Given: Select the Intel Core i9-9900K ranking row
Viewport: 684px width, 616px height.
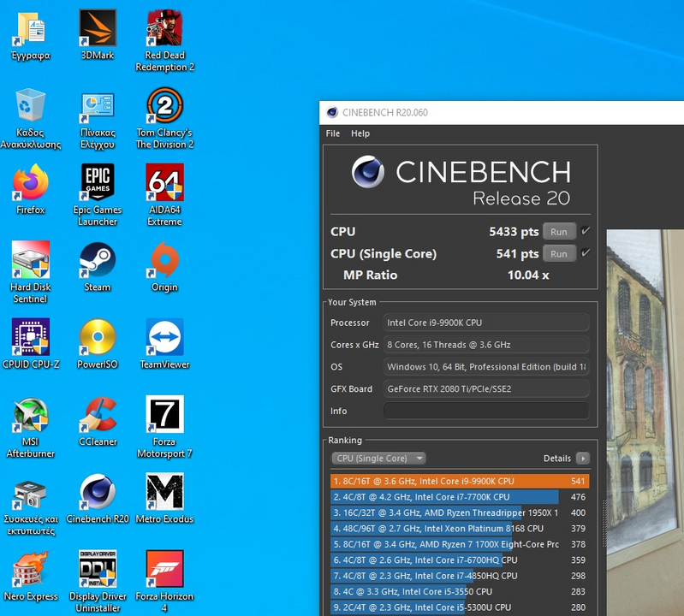Looking at the screenshot, I should pos(460,482).
